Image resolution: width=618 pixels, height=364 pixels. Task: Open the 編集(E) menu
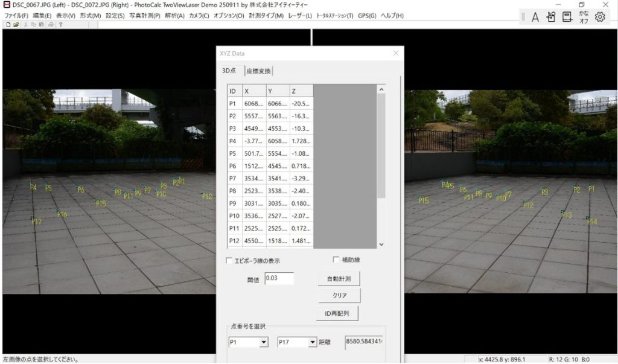(42, 16)
